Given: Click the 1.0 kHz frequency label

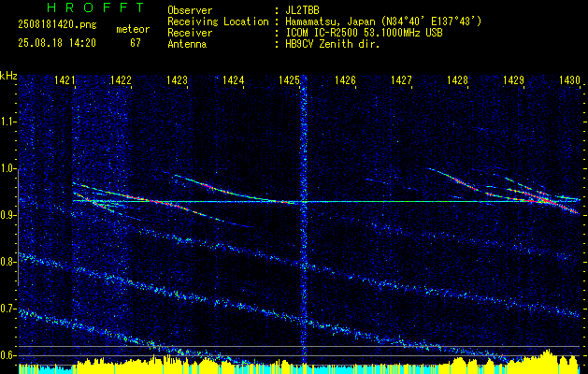Looking at the screenshot, I should click(x=8, y=169).
